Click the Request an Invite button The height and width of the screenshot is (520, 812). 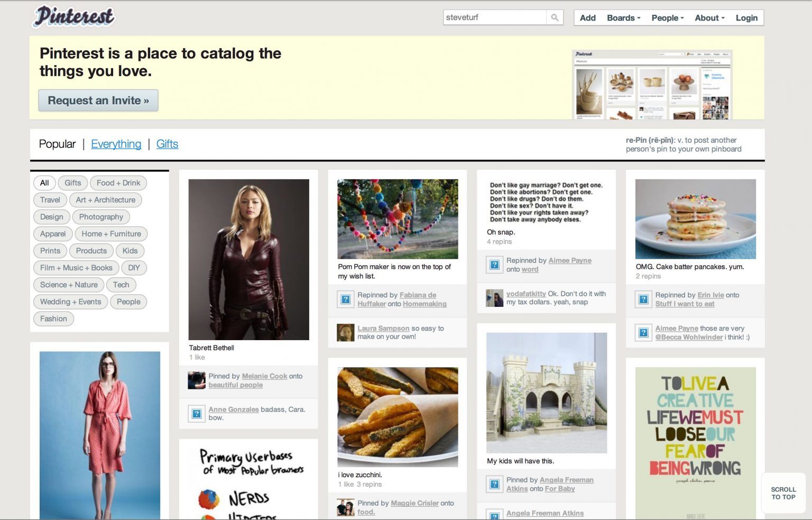pyautogui.click(x=98, y=100)
